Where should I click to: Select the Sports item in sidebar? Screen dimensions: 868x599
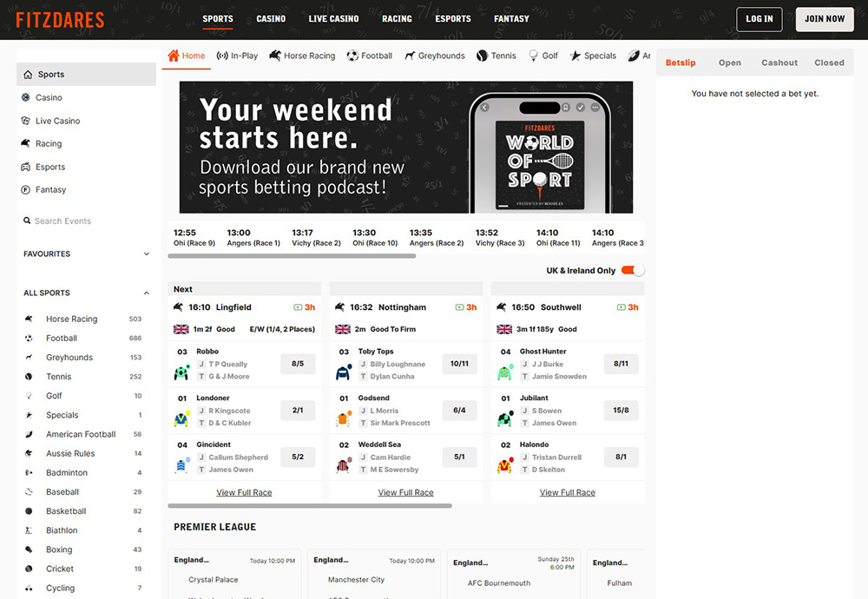coord(86,74)
